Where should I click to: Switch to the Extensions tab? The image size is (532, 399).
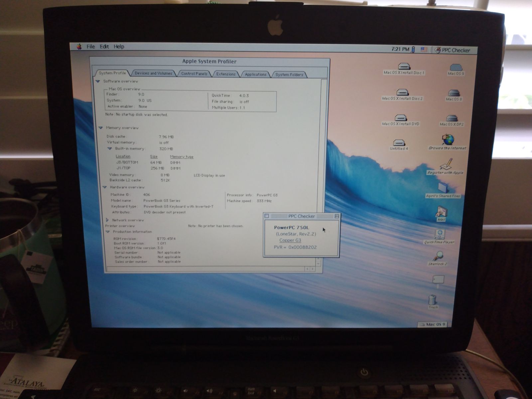click(226, 74)
